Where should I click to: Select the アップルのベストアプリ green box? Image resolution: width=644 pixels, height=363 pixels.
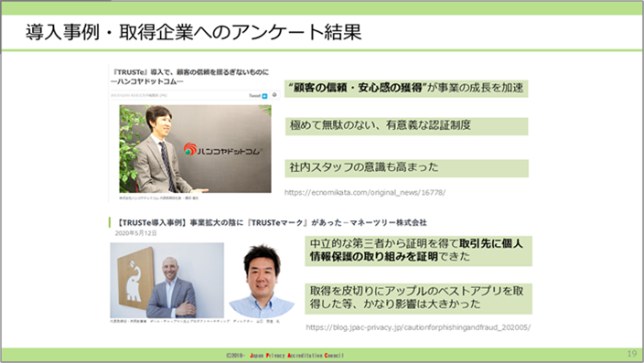[418, 298]
